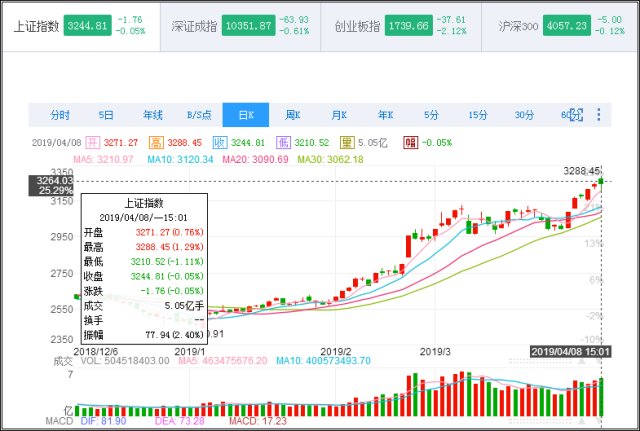The width and height of the screenshot is (640, 431).
Task: Select the 月K monthly candlestick view
Action: click(x=339, y=115)
